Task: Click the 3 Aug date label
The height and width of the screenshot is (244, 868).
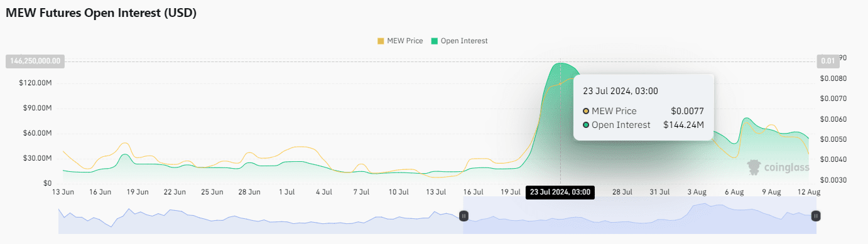Action: (697, 192)
